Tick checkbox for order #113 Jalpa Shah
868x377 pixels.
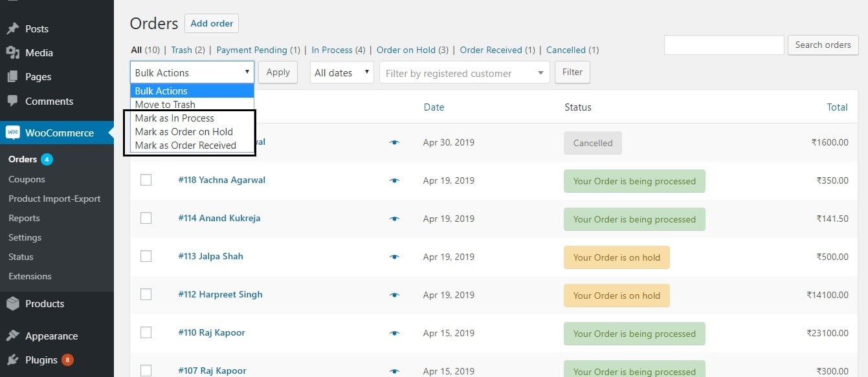click(x=146, y=256)
